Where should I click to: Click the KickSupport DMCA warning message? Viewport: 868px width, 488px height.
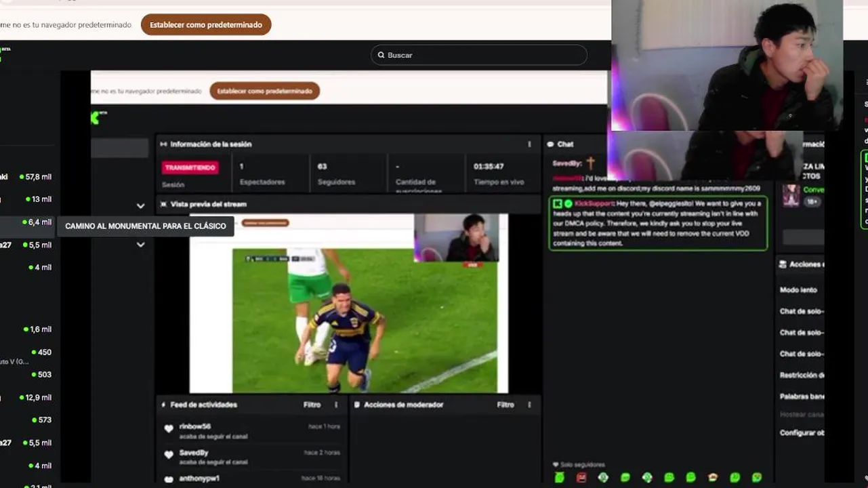658,223
